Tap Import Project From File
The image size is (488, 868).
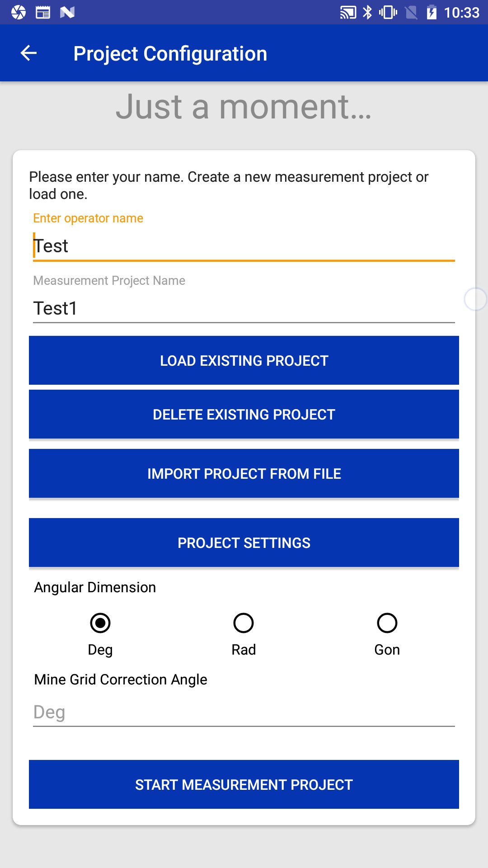[244, 473]
